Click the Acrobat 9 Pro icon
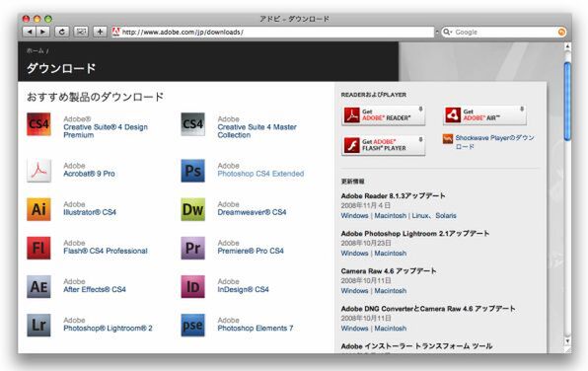Viewport: 588px width, 371px height. (38, 171)
